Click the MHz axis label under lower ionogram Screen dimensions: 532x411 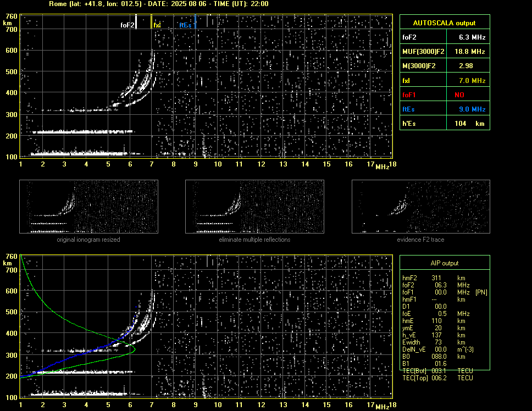[x=382, y=407]
